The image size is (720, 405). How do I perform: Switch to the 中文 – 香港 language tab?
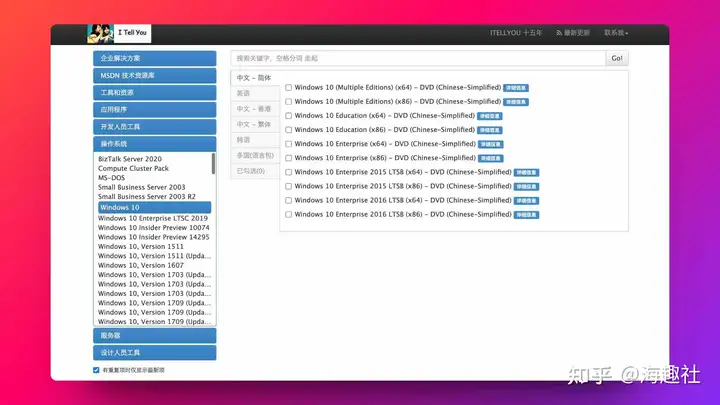[254, 109]
